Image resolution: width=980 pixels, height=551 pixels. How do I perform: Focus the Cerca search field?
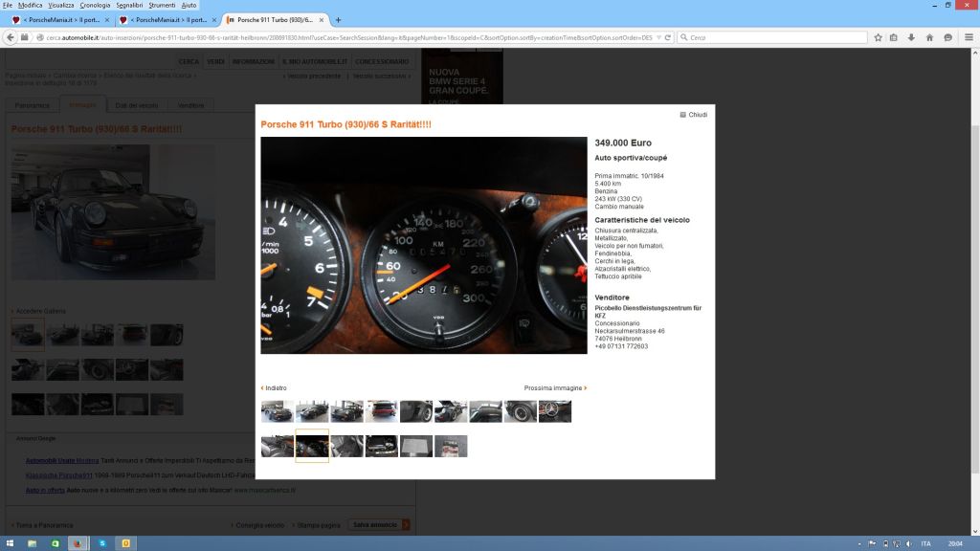pyautogui.click(x=773, y=37)
